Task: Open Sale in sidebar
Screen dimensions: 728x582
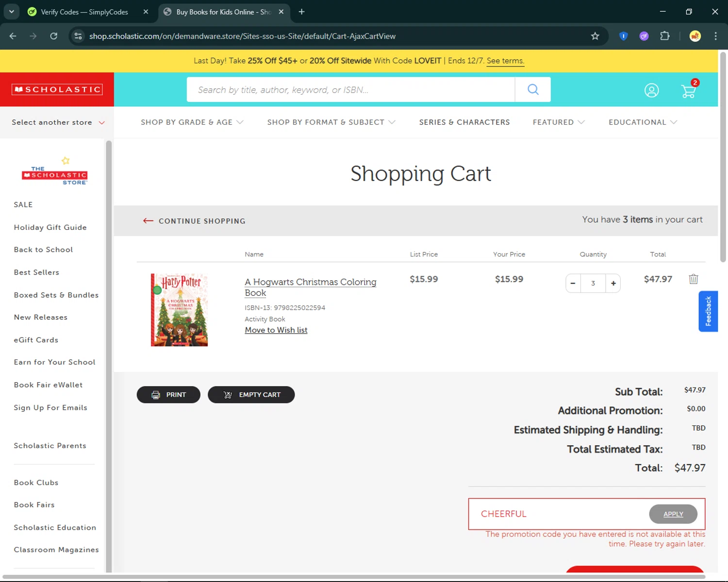Action: pyautogui.click(x=23, y=205)
